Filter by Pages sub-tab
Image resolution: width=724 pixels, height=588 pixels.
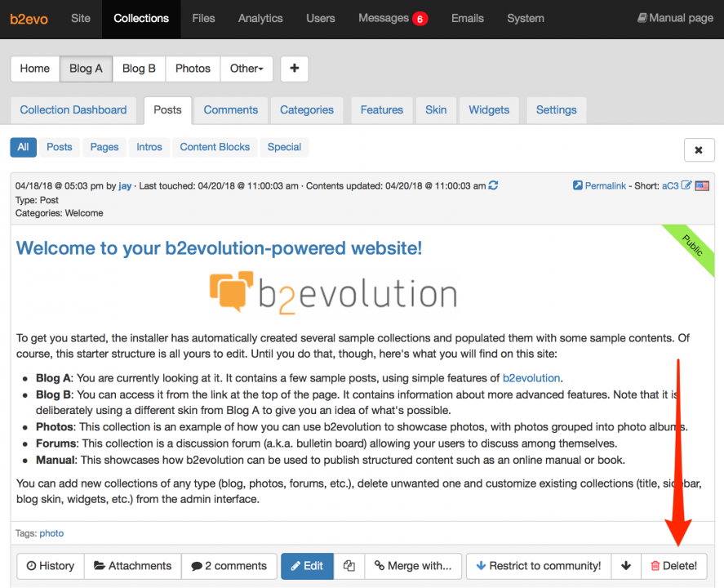coord(104,147)
